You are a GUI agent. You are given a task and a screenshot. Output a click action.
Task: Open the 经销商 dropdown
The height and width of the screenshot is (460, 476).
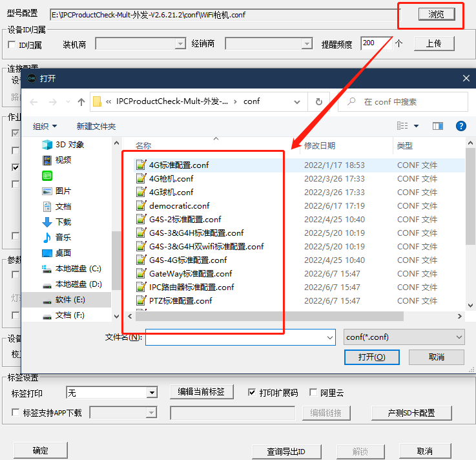[269, 44]
